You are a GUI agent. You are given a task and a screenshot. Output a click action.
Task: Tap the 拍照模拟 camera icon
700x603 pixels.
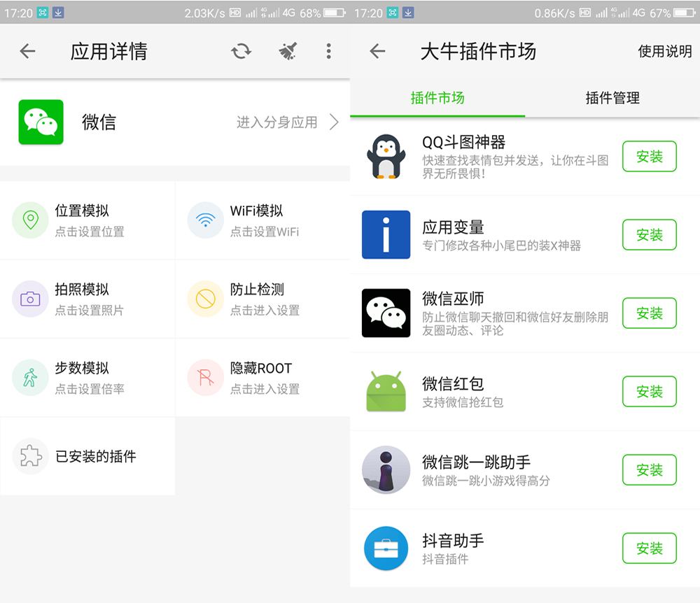coord(30,299)
